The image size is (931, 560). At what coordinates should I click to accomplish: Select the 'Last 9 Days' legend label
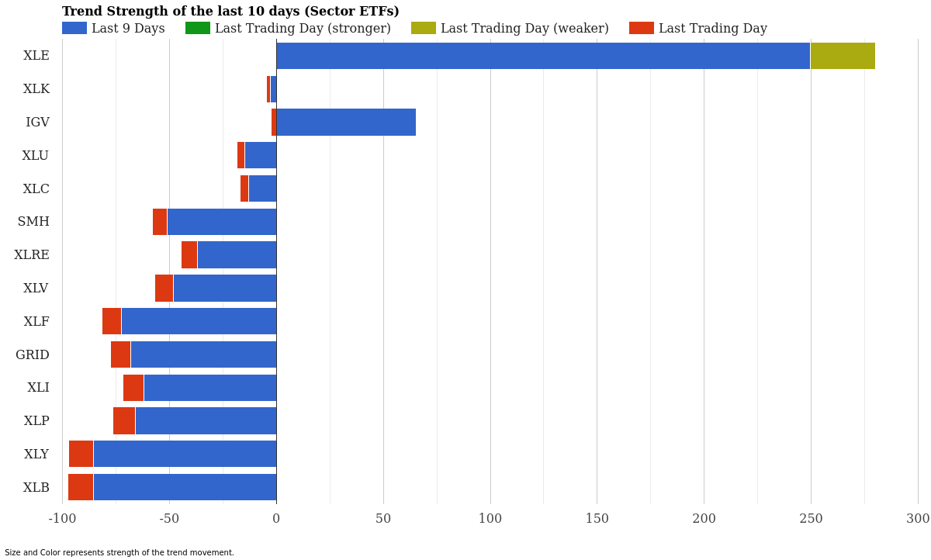tap(128, 29)
